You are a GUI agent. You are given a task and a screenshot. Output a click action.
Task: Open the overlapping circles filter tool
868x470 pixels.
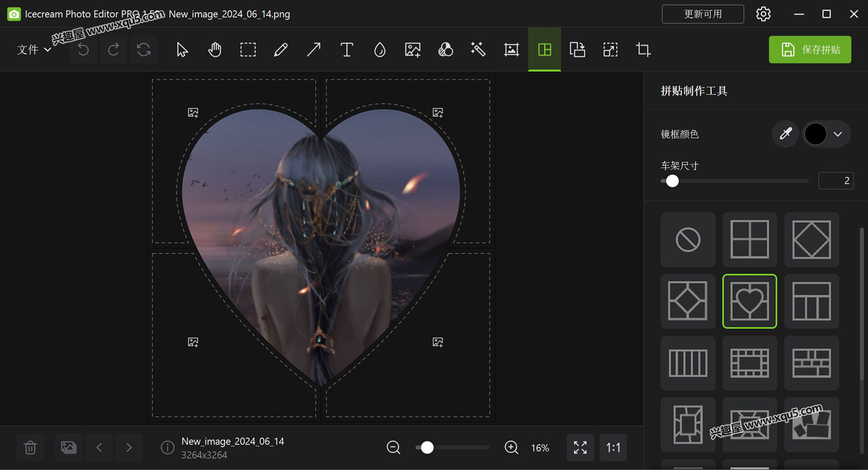point(446,50)
